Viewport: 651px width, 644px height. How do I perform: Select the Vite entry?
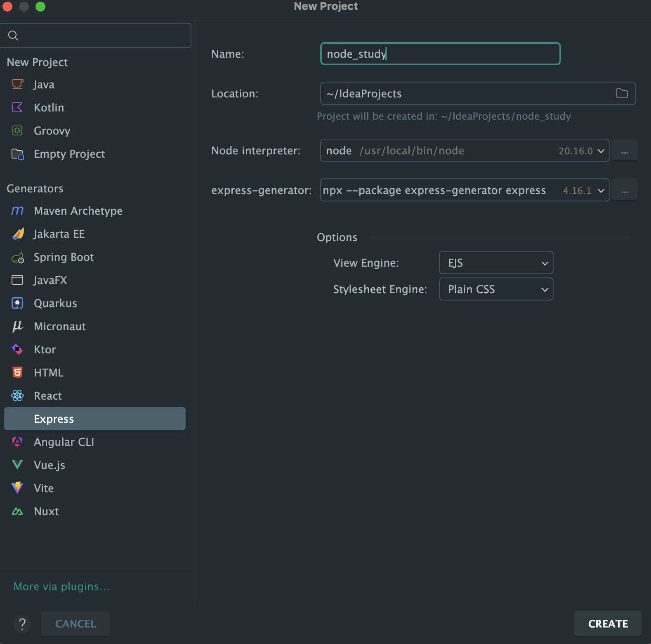95,488
